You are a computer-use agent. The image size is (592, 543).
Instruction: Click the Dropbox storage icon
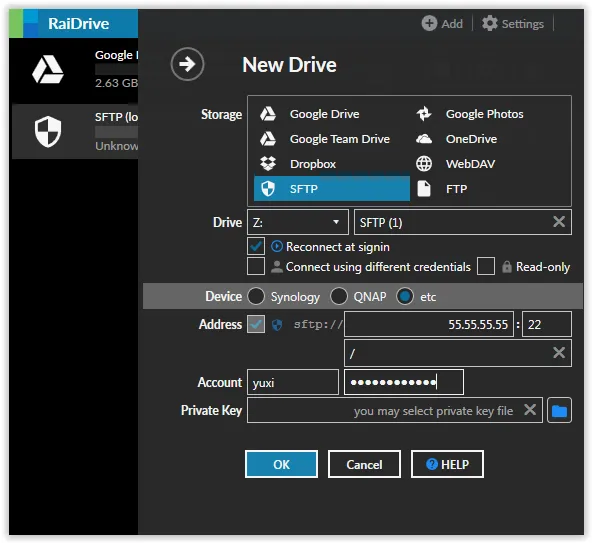268,164
